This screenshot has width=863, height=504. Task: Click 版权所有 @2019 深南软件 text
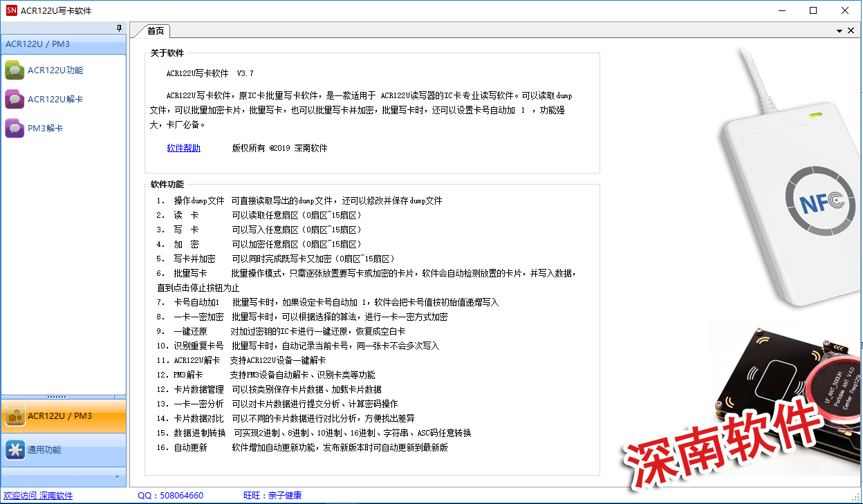click(x=279, y=148)
